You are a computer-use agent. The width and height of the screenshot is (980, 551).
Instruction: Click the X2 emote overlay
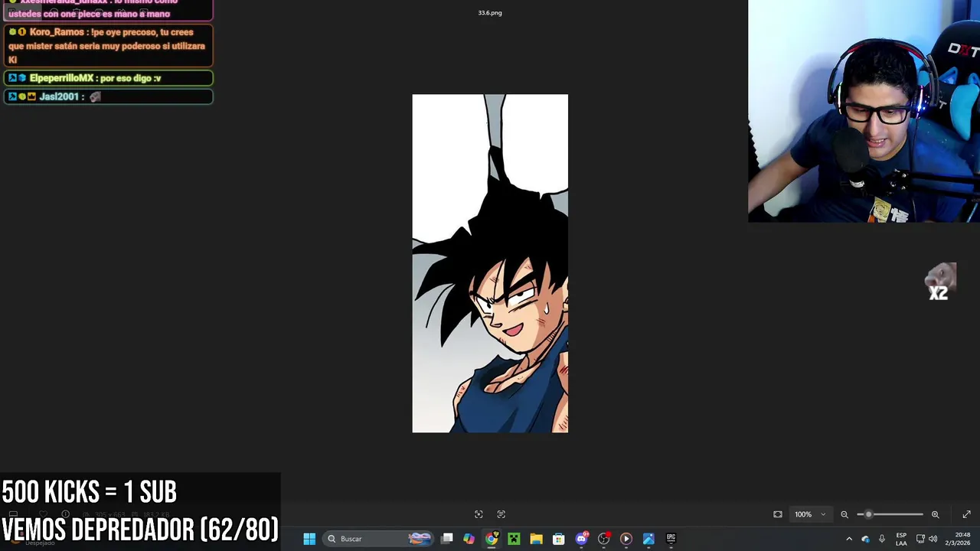click(940, 282)
